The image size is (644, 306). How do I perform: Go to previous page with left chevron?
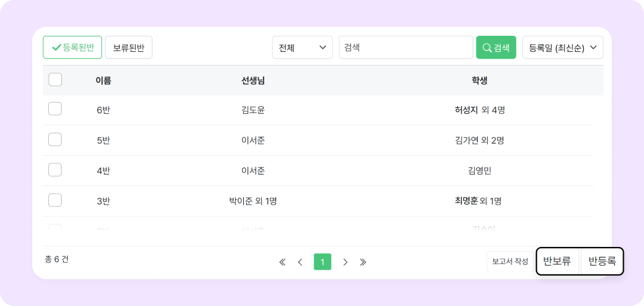pyautogui.click(x=301, y=262)
